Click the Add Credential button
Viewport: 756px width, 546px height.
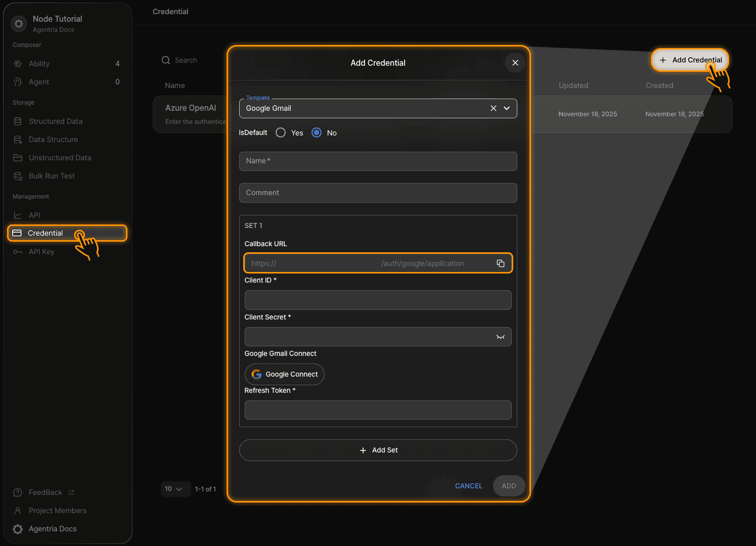690,60
